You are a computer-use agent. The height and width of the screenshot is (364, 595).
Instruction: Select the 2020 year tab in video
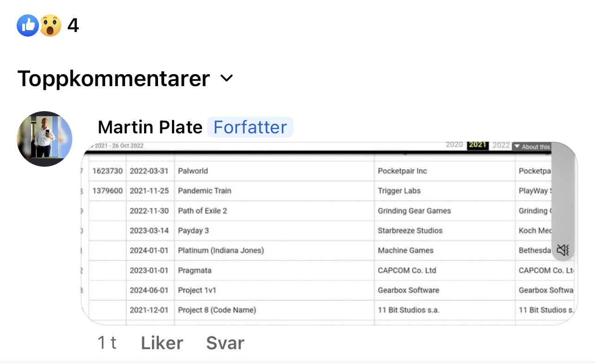[454, 145]
